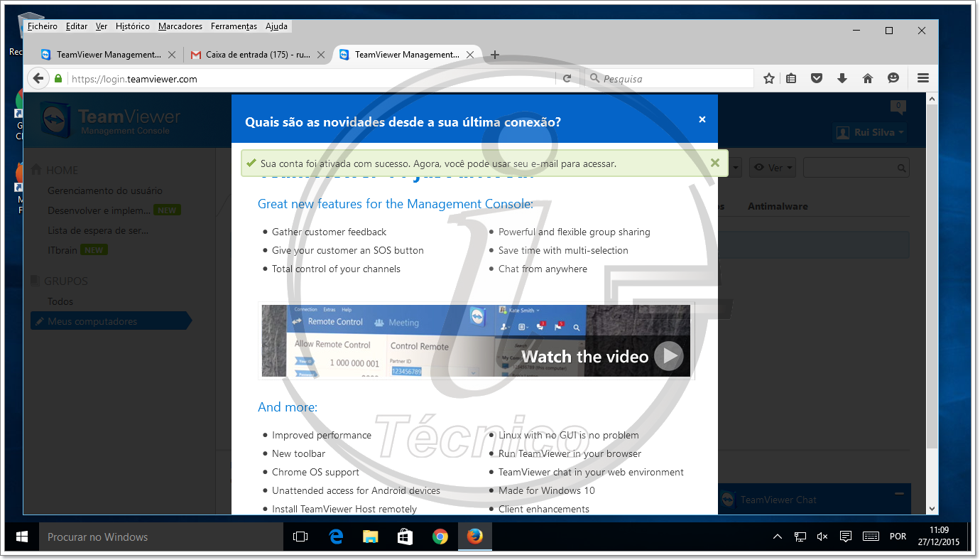
Task: Select Gerenciamento do usuário in the sidebar
Action: [104, 190]
